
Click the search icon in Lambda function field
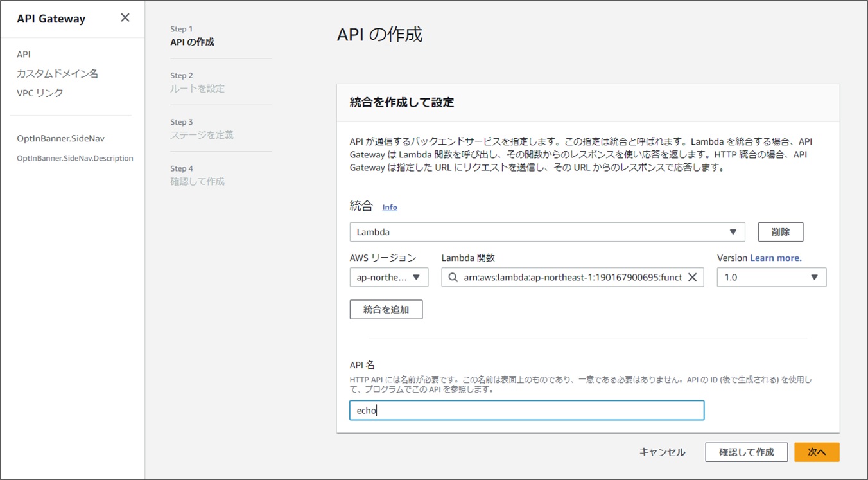[x=453, y=278]
